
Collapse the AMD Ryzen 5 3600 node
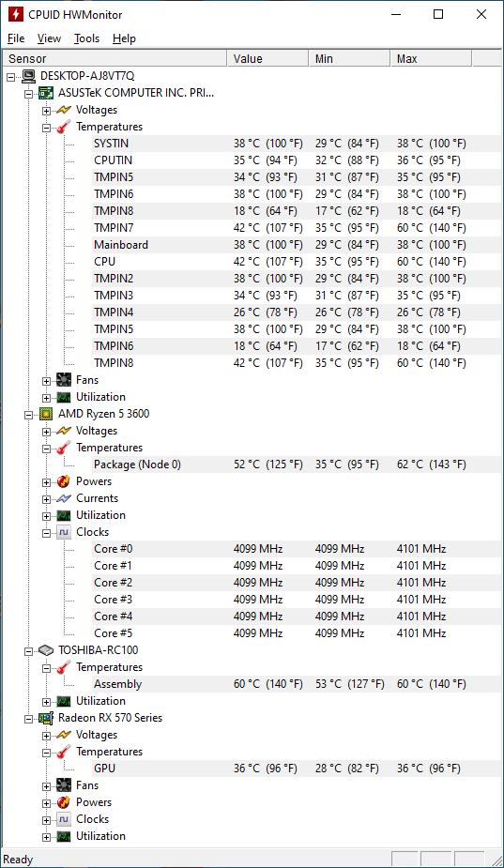click(28, 415)
